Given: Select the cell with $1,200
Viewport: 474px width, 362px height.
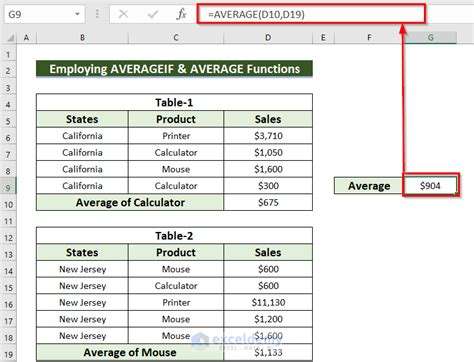Looking at the screenshot, I should pos(268,319).
